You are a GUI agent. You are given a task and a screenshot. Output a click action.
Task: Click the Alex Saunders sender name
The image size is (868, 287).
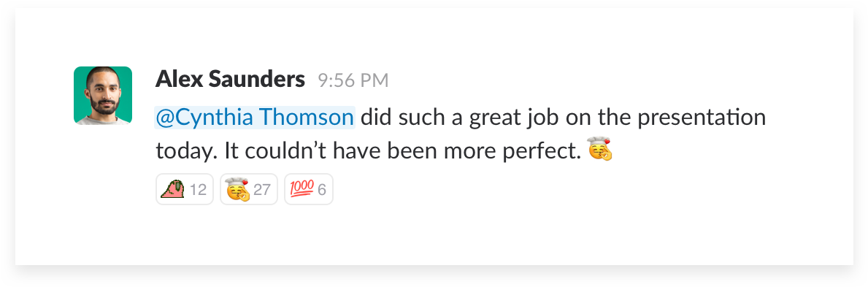(x=230, y=80)
